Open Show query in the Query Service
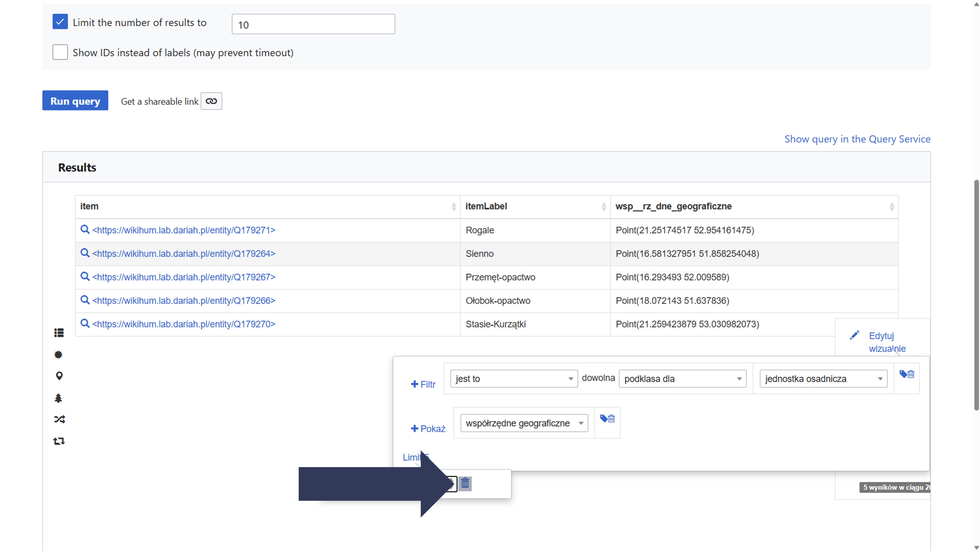980x551 pixels. click(857, 139)
